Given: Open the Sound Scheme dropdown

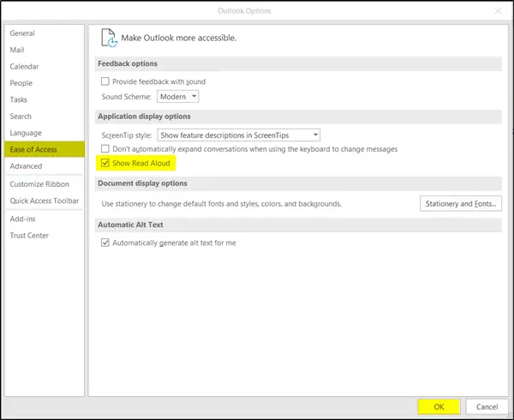Looking at the screenshot, I should (177, 97).
